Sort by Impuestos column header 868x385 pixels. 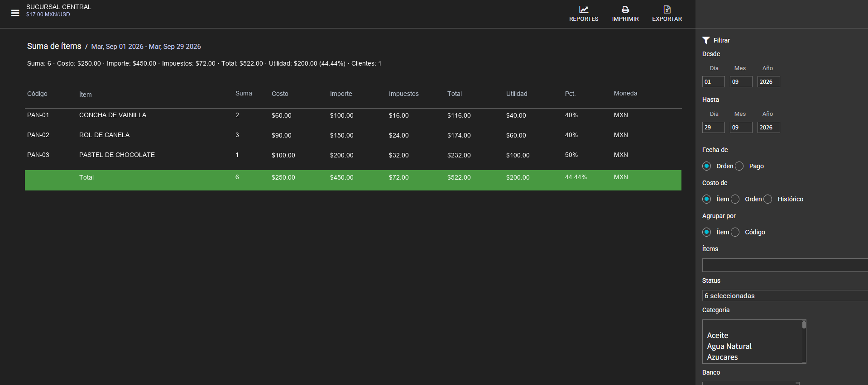click(404, 94)
